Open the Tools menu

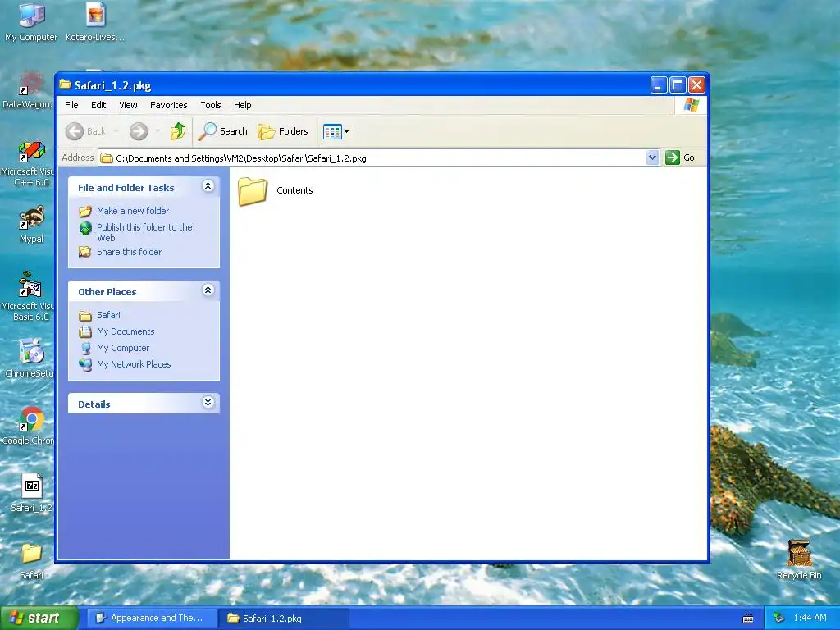[211, 105]
